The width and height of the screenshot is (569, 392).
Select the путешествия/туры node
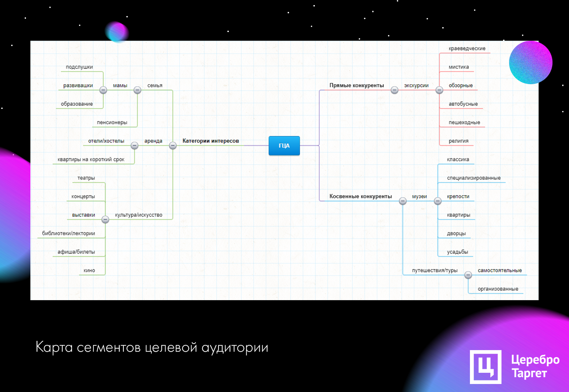[x=435, y=270]
